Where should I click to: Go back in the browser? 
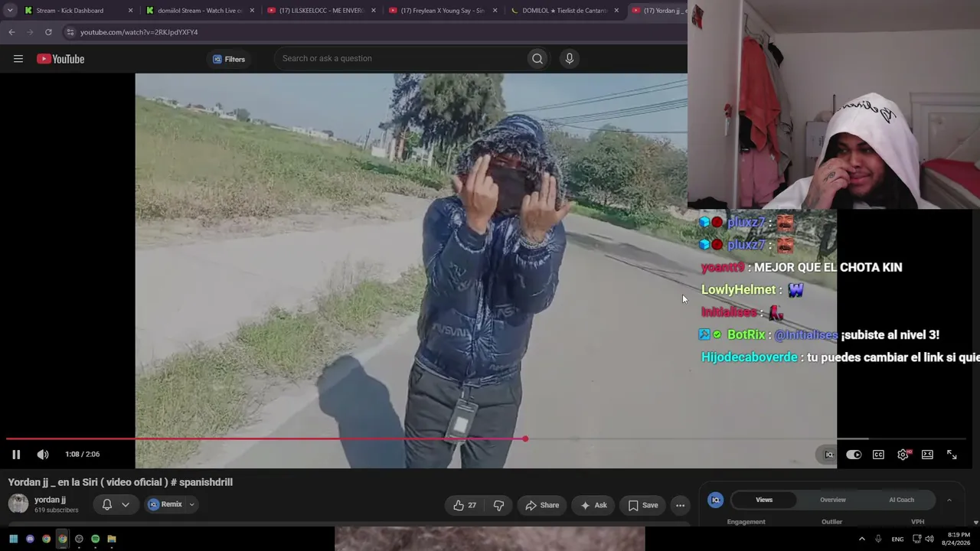tap(11, 32)
